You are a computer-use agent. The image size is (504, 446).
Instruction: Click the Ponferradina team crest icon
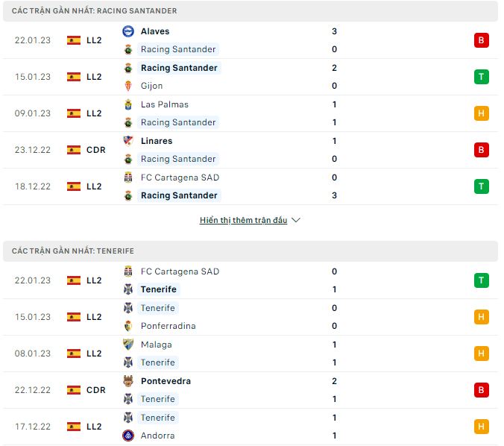point(127,326)
